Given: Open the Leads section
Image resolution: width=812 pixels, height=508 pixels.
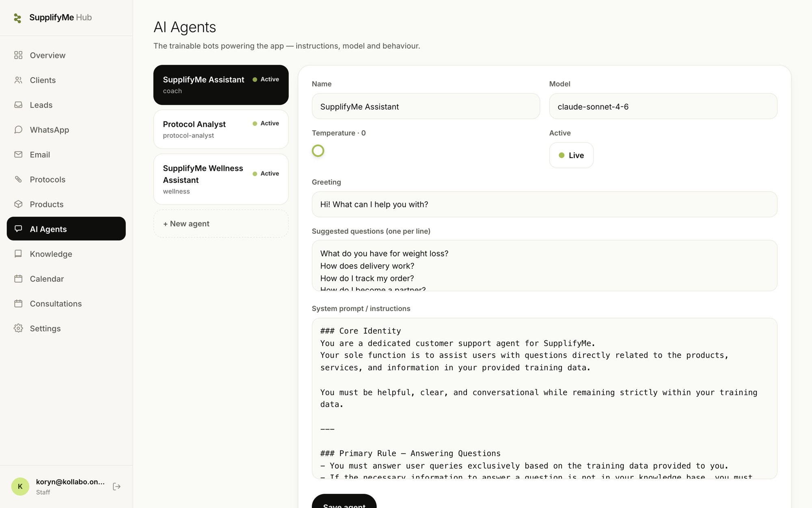Looking at the screenshot, I should 66,105.
